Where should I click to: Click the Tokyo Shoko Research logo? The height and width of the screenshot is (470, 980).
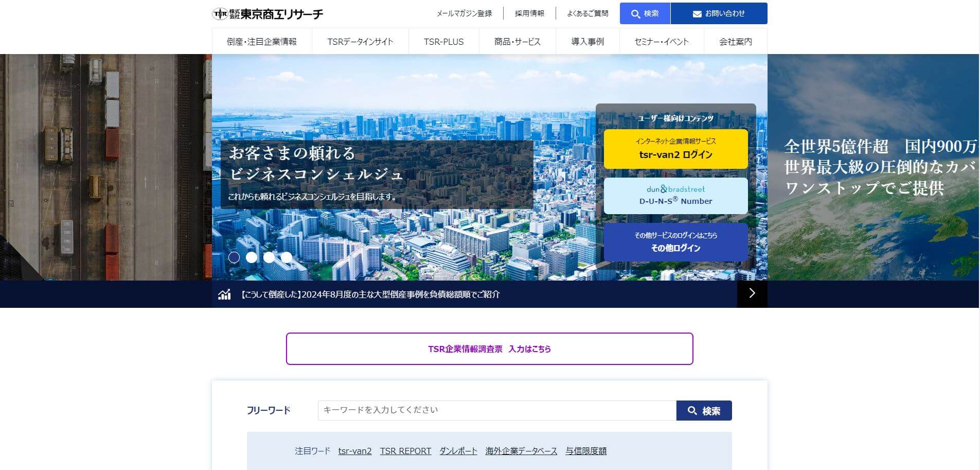pyautogui.click(x=268, y=14)
